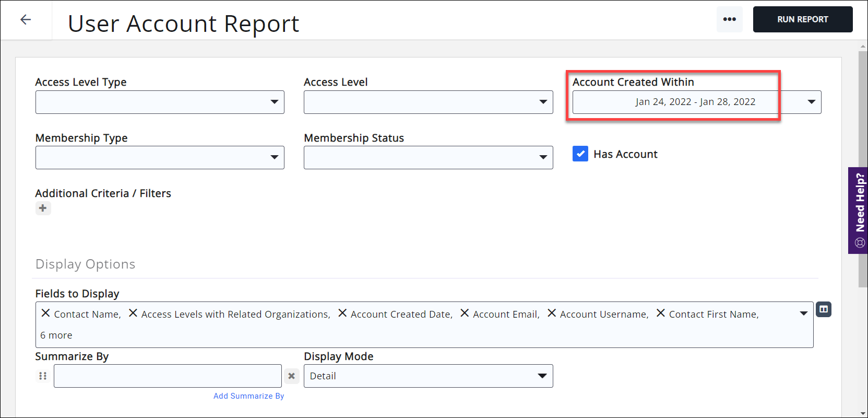Click the vertical scrollbar down arrow
The height and width of the screenshot is (418, 868).
point(863,413)
